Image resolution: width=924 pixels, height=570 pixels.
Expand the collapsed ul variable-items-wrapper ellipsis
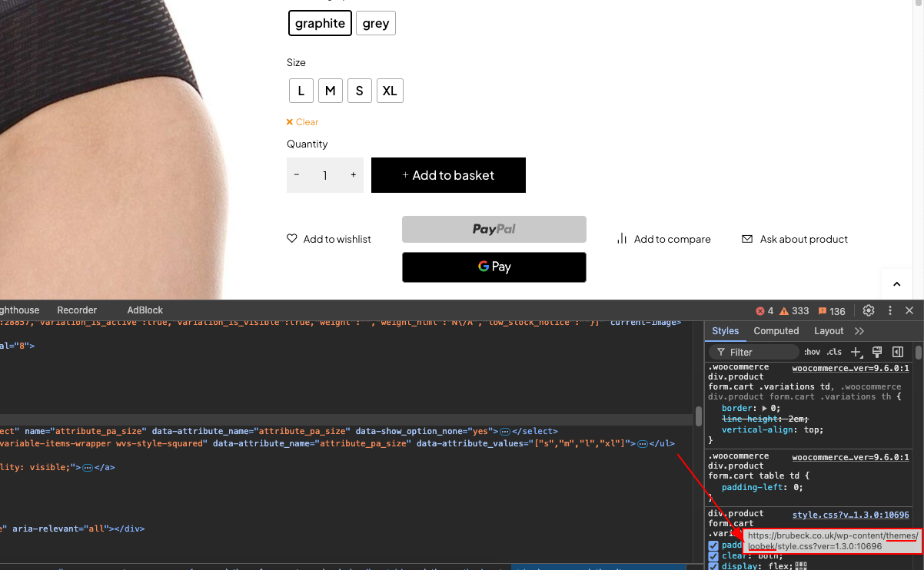click(x=643, y=443)
